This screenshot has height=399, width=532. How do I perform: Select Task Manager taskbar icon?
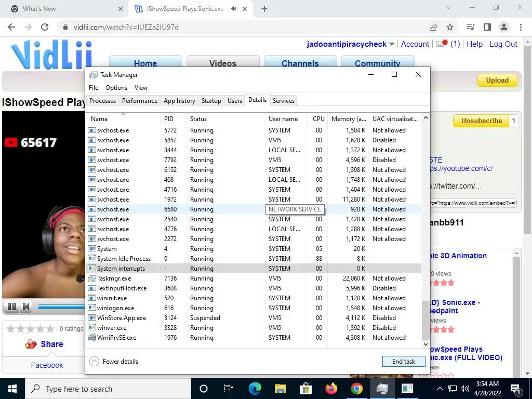[382, 389]
